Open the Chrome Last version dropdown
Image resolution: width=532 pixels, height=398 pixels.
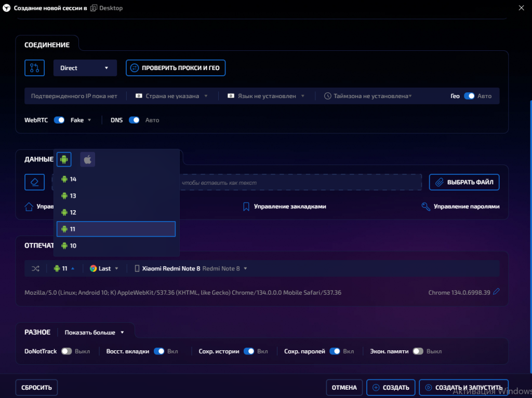[x=104, y=268]
